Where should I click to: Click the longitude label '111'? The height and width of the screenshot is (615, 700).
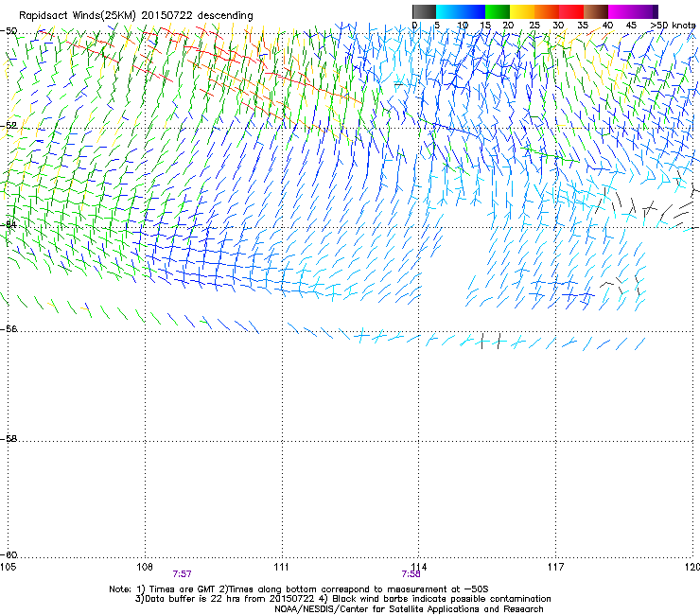point(281,567)
